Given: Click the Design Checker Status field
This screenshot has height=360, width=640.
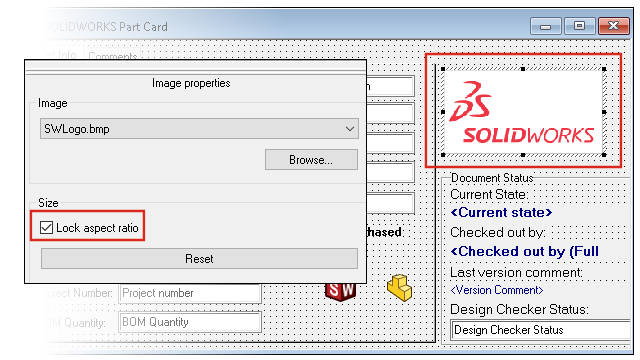Looking at the screenshot, I should [541, 330].
